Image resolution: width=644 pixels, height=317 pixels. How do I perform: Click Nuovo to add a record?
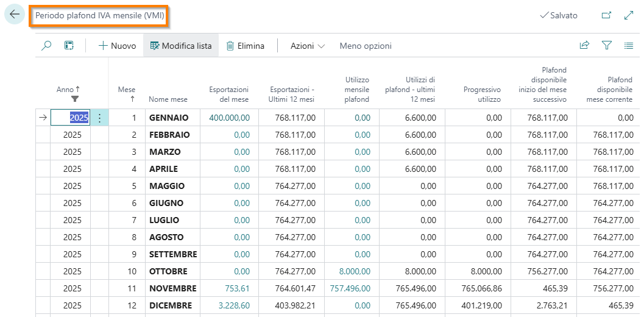118,46
